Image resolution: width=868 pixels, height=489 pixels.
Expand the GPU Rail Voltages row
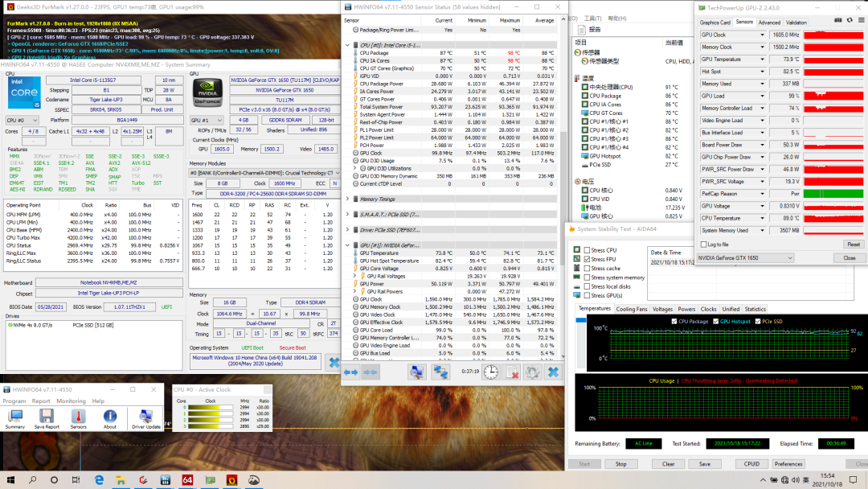pyautogui.click(x=355, y=276)
